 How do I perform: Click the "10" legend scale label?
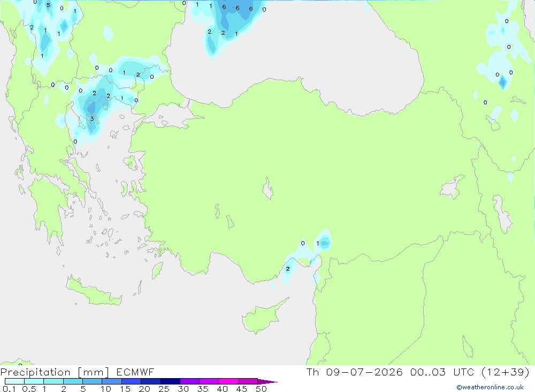tap(106, 389)
